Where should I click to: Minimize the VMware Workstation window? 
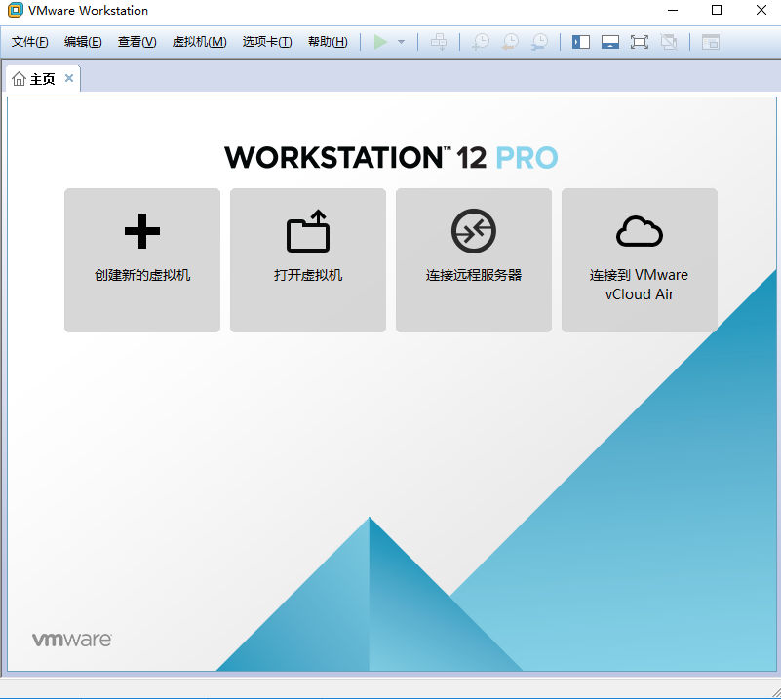(x=673, y=10)
